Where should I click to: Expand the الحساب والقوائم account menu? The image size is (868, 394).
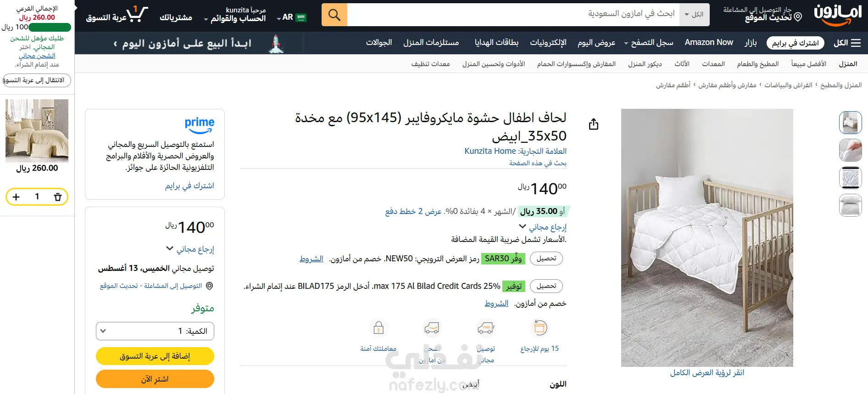235,15
